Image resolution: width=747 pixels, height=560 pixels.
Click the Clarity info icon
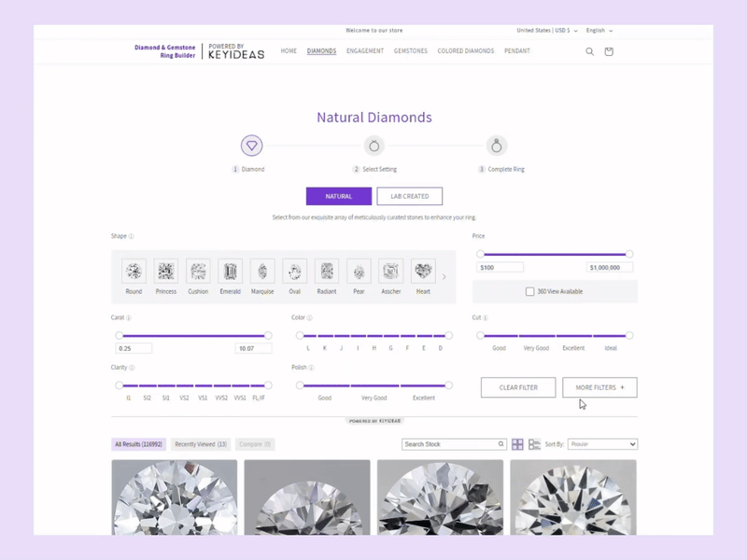[132, 368]
